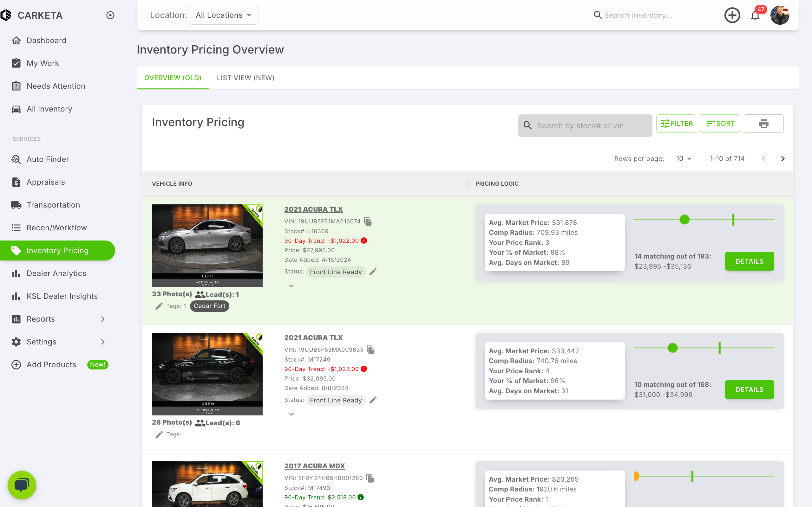Click the print icon button
Image resolution: width=812 pixels, height=507 pixels.
[763, 124]
